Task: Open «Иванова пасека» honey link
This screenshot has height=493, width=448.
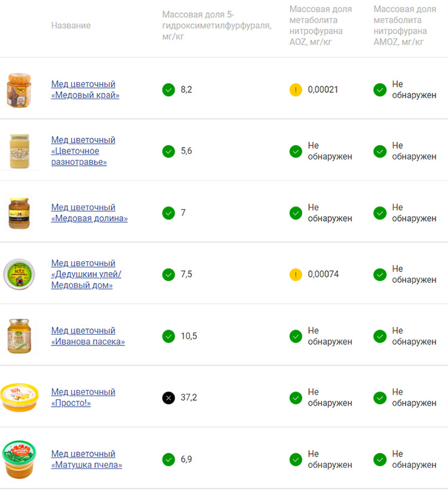Action: point(88,336)
